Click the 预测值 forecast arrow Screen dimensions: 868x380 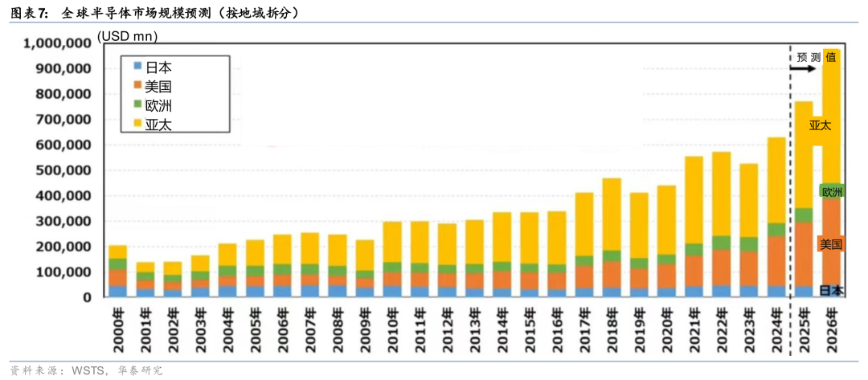[x=802, y=69]
